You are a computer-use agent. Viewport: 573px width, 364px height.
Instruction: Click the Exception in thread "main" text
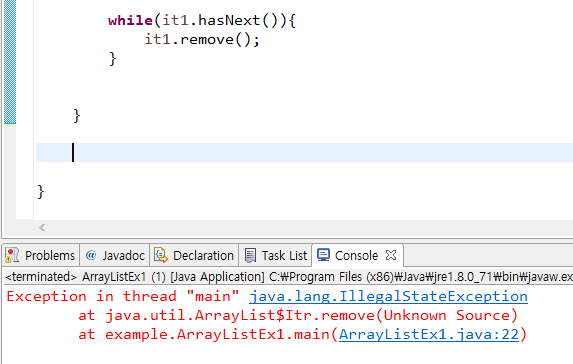tap(123, 296)
